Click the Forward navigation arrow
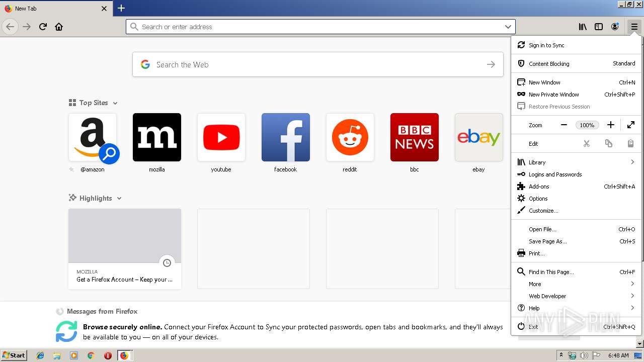 click(27, 27)
